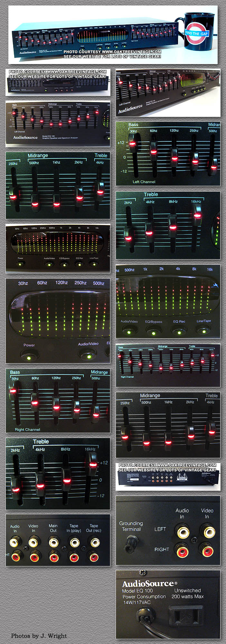Click the 'Model EQ 100' text on the rear label
The width and height of the screenshot is (226, 644).
137,591
